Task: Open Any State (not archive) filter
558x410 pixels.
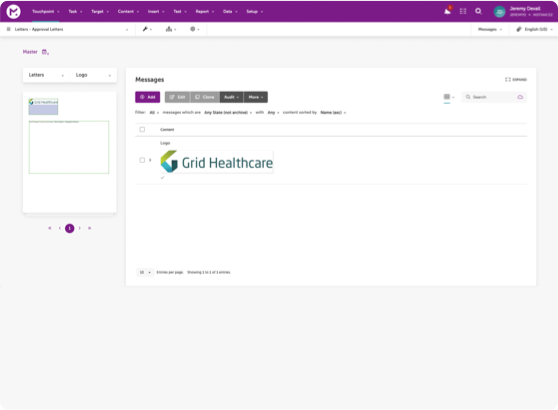Action: (228, 112)
